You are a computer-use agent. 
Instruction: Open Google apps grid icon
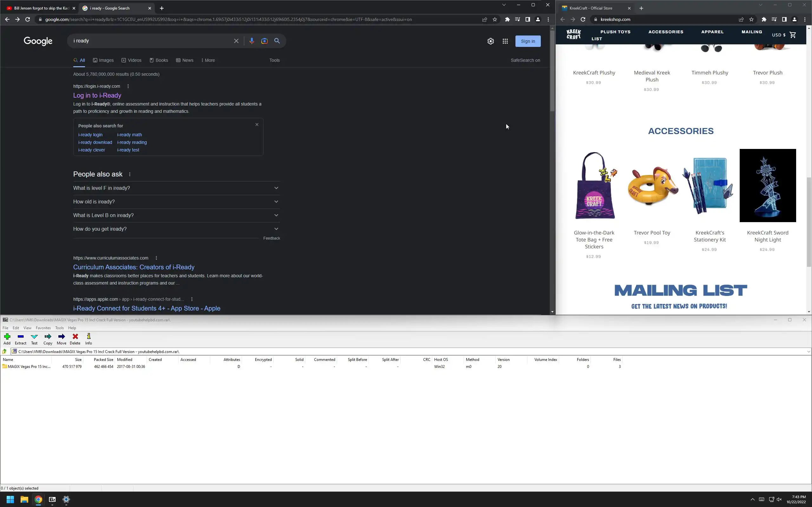505,41
